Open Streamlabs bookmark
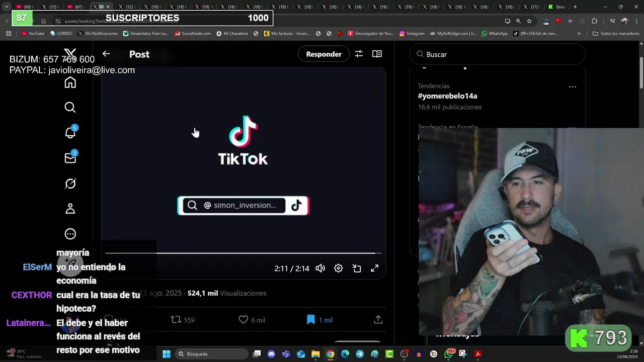644x362 pixels. pyautogui.click(x=146, y=34)
